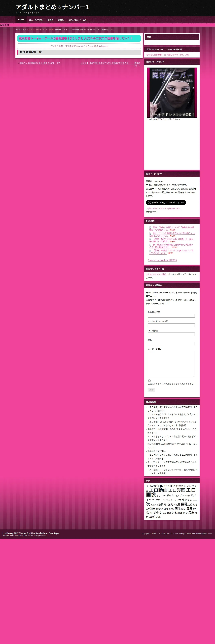Image resolution: width=215 pixels, height=644 pixels.
Task: Open the ニュース/ネタ系 menu item
Action: pyautogui.click(x=36, y=20)
